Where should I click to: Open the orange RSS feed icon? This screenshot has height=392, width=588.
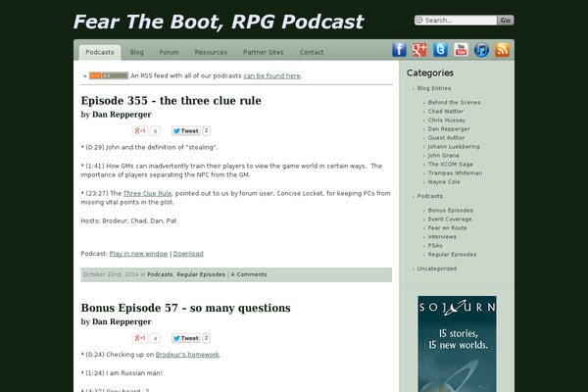pos(502,50)
